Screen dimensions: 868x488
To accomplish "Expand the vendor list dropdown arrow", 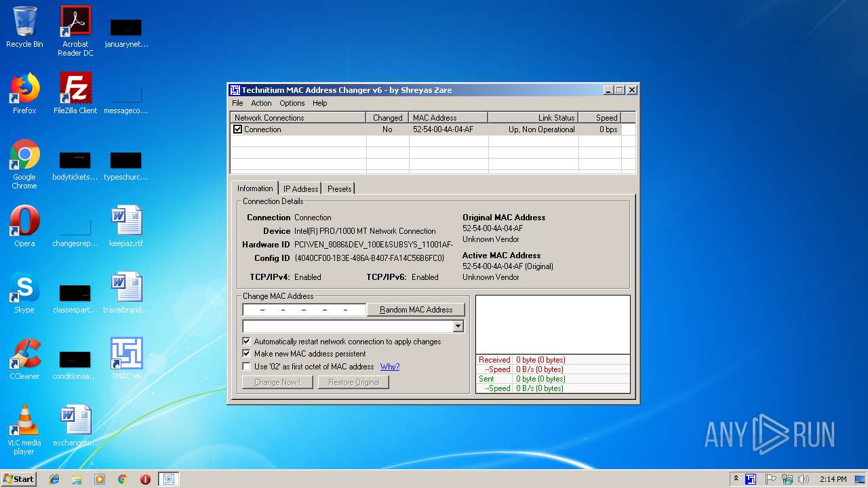I will (458, 327).
